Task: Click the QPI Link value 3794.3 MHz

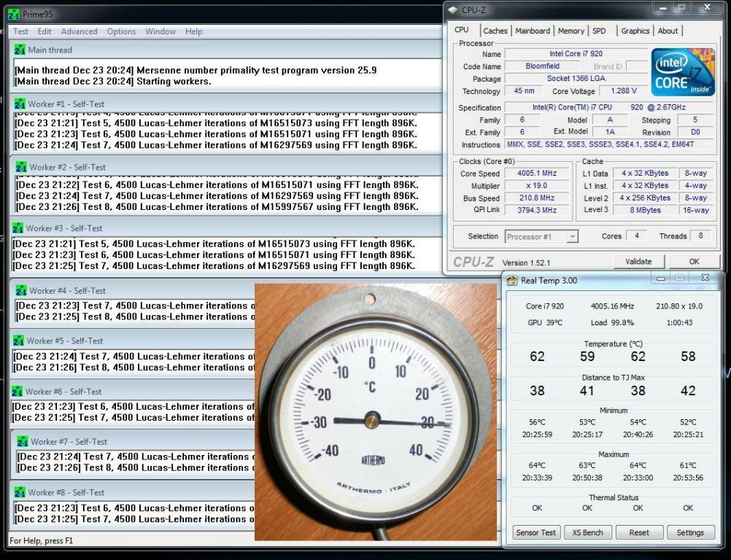Action: pyautogui.click(x=537, y=210)
